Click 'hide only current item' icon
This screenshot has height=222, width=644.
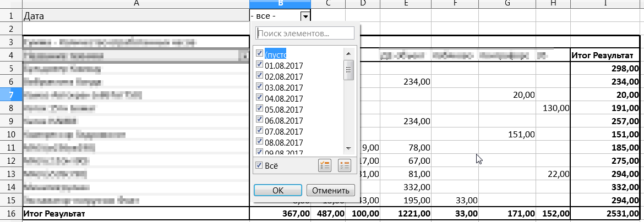click(x=344, y=166)
